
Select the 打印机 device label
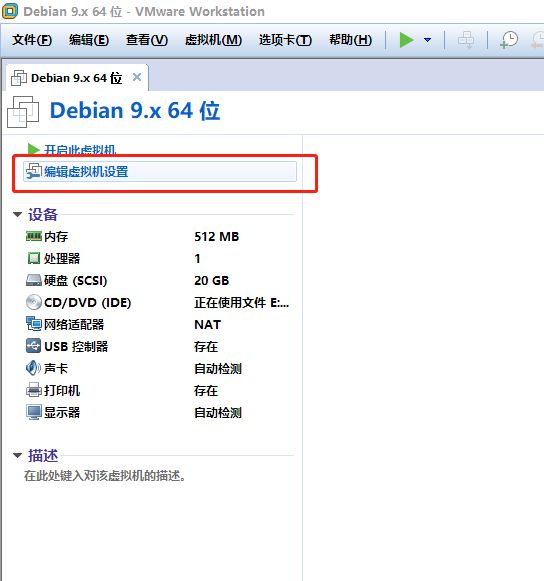pos(62,391)
